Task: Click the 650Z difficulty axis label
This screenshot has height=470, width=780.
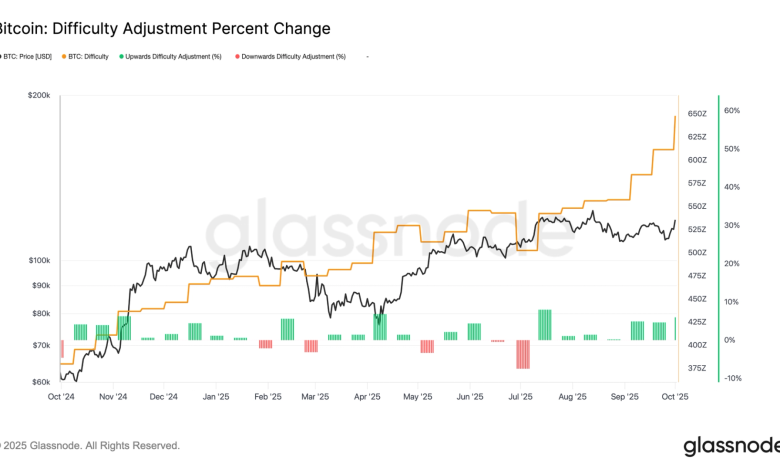Action: pos(698,114)
